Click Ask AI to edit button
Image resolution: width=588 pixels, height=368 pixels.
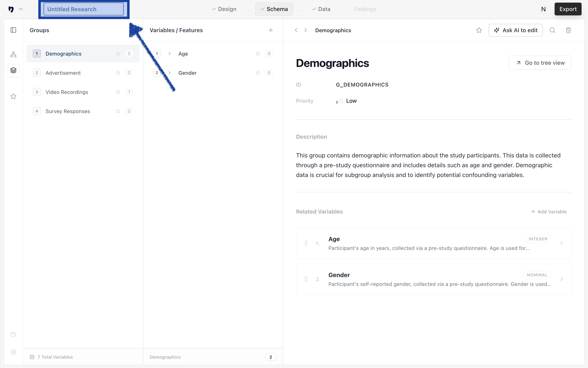[515, 30]
